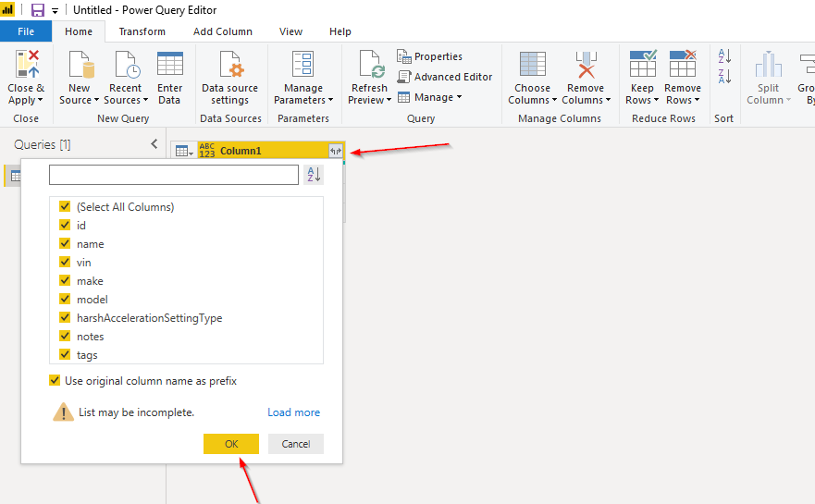The image size is (815, 504).
Task: Open the New Source icon
Action: tap(81, 64)
